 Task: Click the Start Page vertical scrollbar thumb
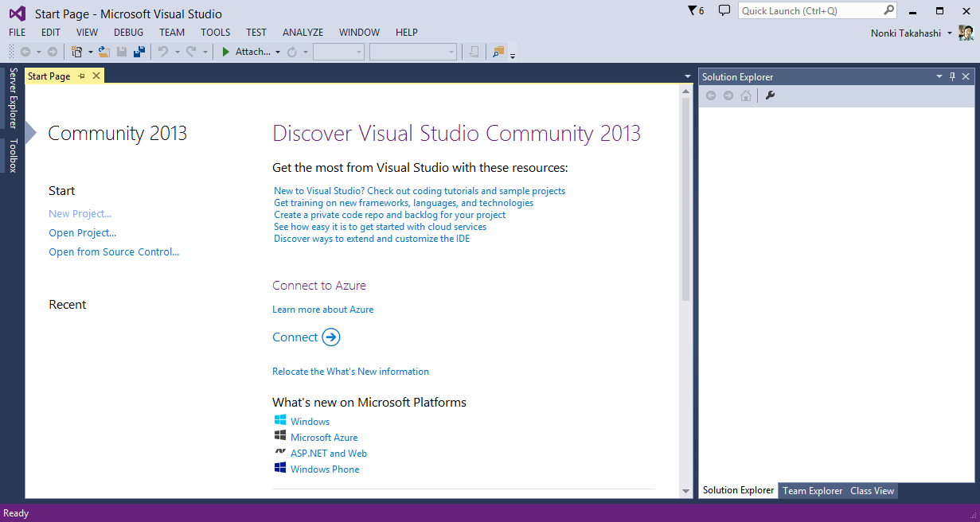coord(685,199)
